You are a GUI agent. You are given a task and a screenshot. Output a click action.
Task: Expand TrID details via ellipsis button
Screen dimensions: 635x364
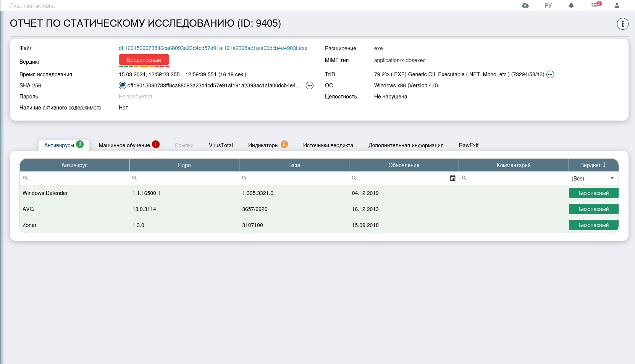pos(550,74)
